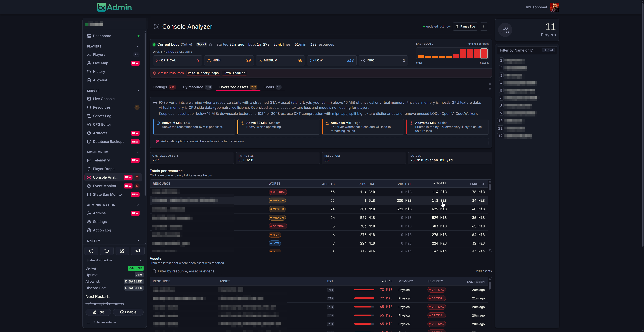
Task: Open the CFG Editor page
Action: (x=113, y=125)
